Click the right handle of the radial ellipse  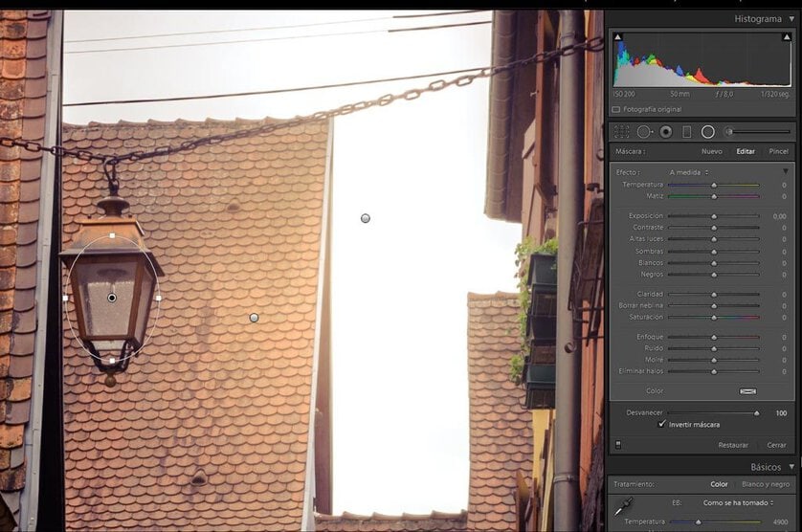pos(159,298)
